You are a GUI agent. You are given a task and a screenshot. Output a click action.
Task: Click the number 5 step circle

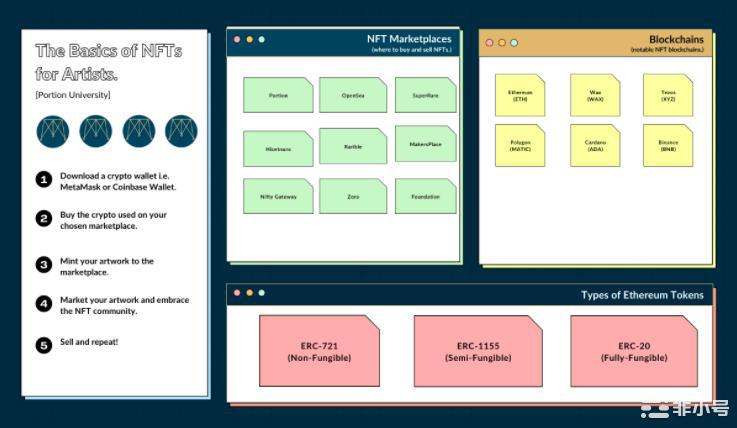click(x=43, y=345)
